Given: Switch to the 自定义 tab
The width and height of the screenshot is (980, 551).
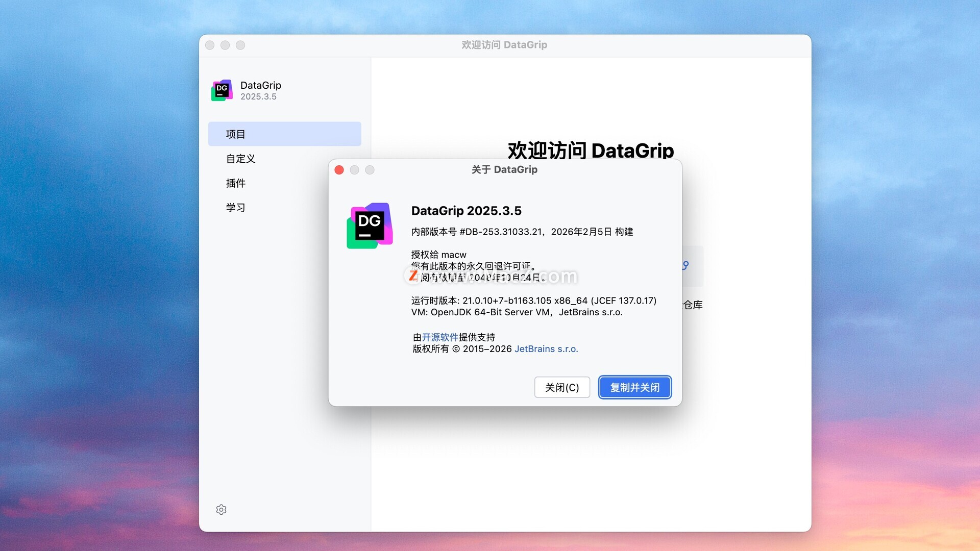Looking at the screenshot, I should [x=241, y=159].
